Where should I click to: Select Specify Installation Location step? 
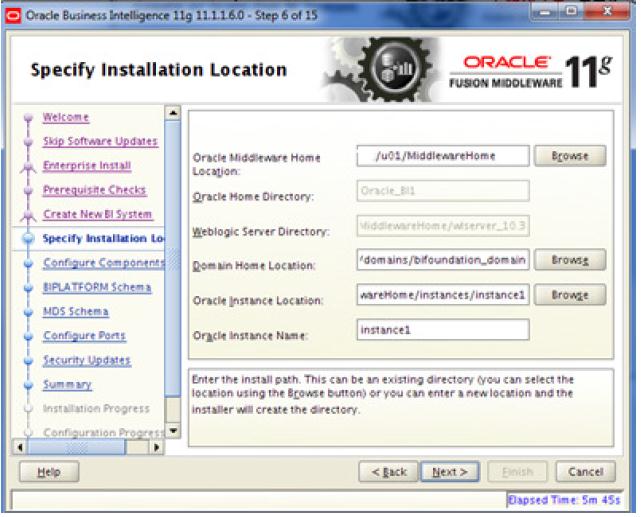103,239
